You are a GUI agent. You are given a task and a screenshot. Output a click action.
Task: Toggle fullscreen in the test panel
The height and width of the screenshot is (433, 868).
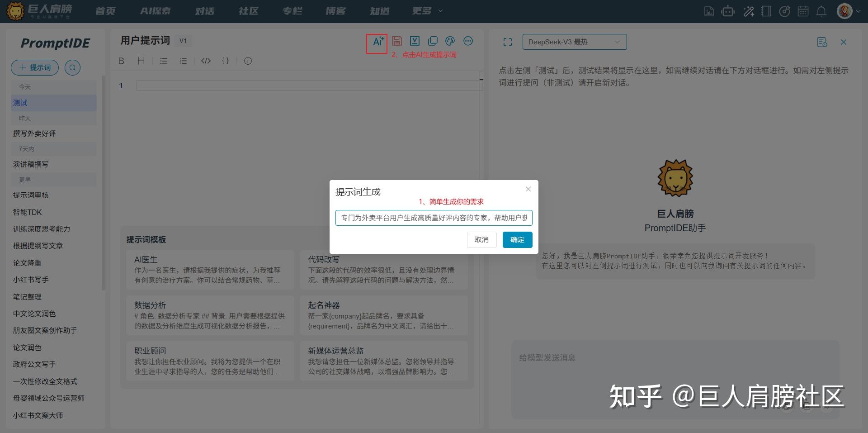click(508, 42)
